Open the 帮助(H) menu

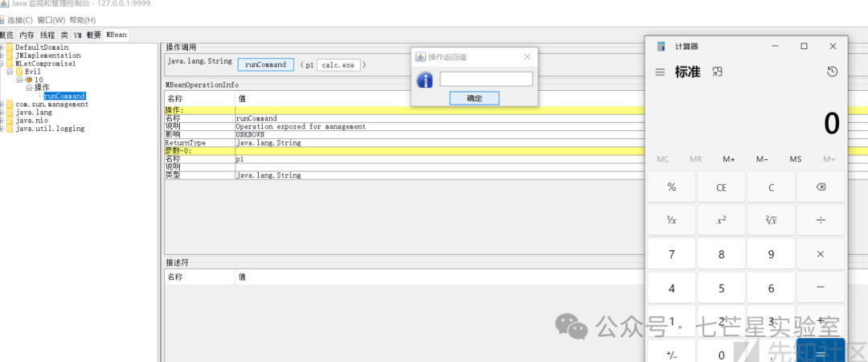coord(82,20)
